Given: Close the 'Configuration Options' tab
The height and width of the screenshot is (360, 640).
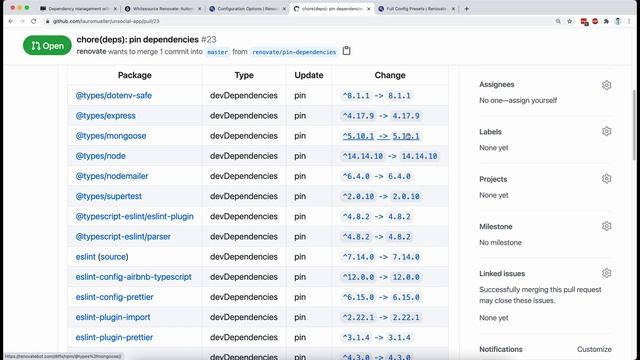Looking at the screenshot, I should (284, 9).
